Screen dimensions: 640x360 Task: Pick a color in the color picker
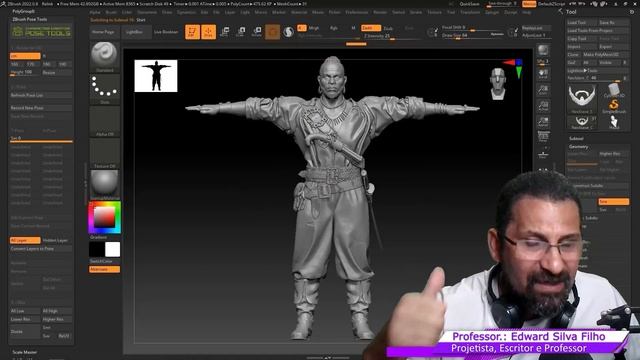pyautogui.click(x=104, y=218)
